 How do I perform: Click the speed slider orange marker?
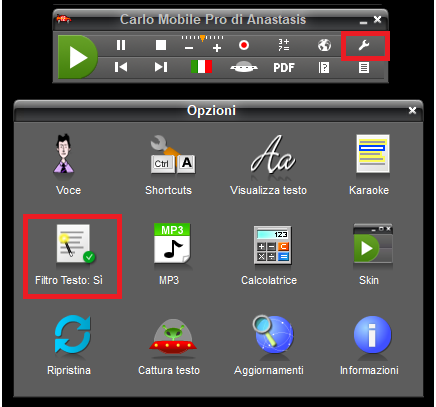(x=202, y=38)
